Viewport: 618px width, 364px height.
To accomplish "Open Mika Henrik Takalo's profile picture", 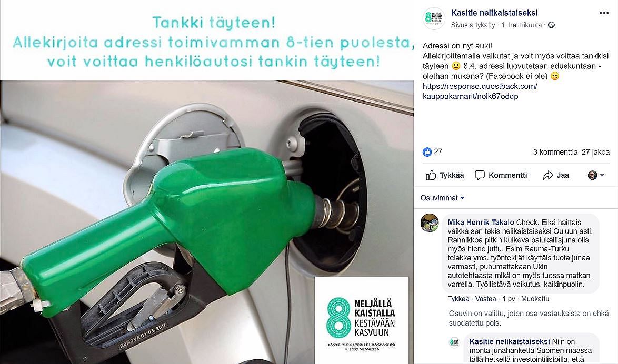I will click(x=430, y=223).
